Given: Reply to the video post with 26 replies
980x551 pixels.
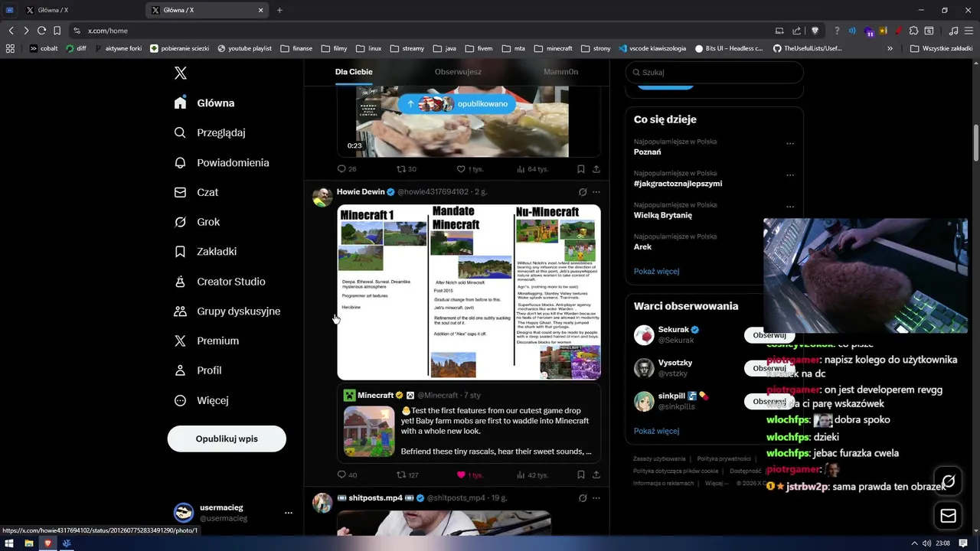Looking at the screenshot, I should (347, 168).
